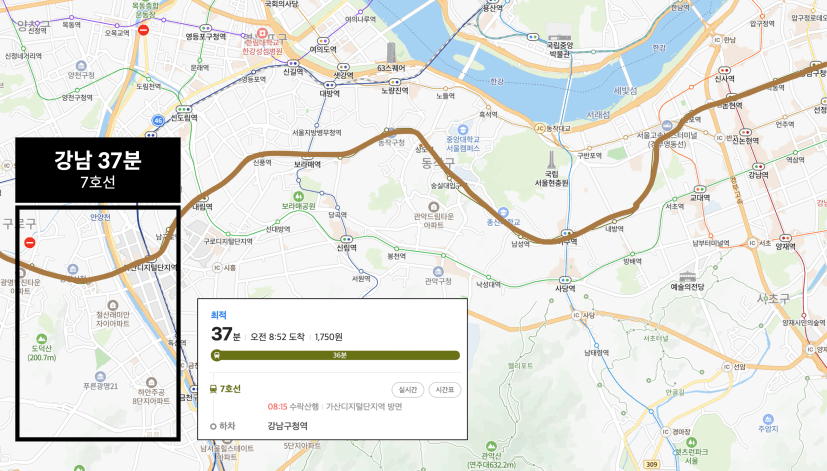This screenshot has width=827, height=471.
Task: Click the 국립서울현충원 monument icon
Action: point(551,160)
